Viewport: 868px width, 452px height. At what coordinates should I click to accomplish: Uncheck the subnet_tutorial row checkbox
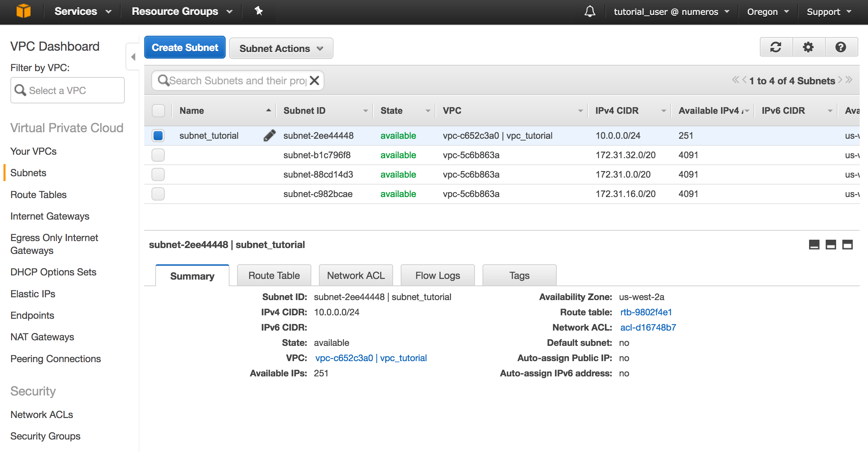click(158, 135)
